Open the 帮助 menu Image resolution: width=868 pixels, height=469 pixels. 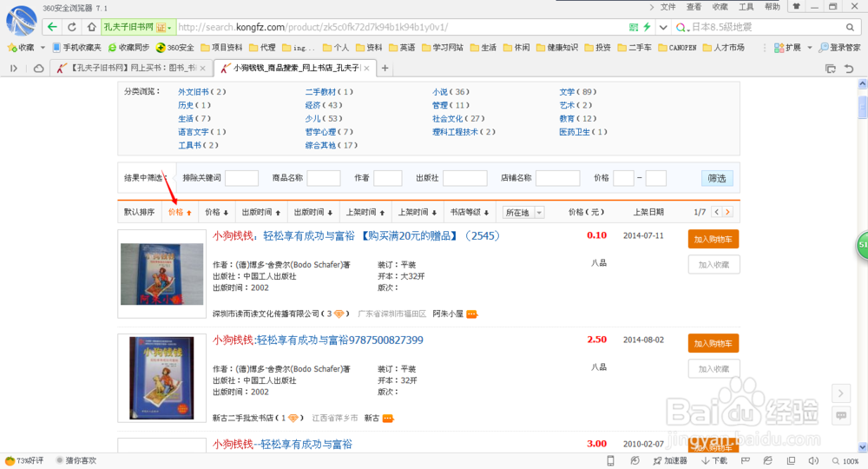772,7
